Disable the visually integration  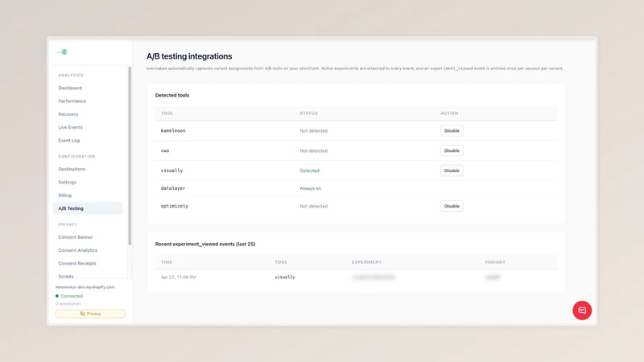[452, 171]
